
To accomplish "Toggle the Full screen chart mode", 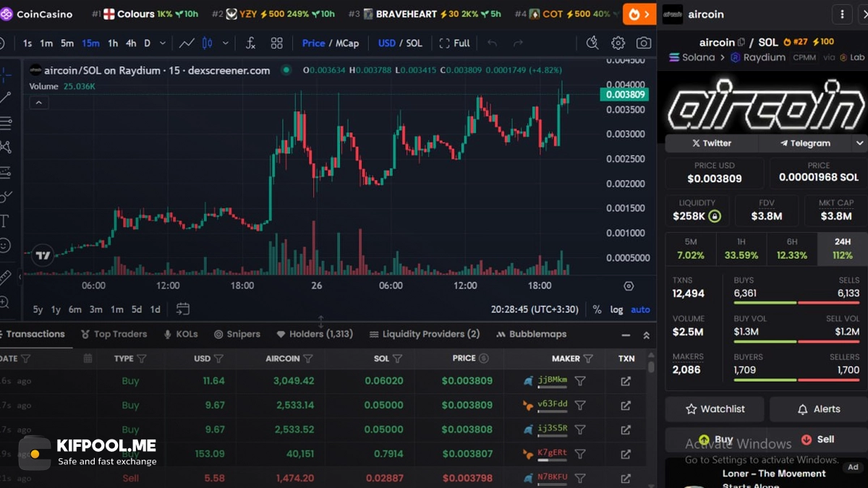I will [455, 43].
